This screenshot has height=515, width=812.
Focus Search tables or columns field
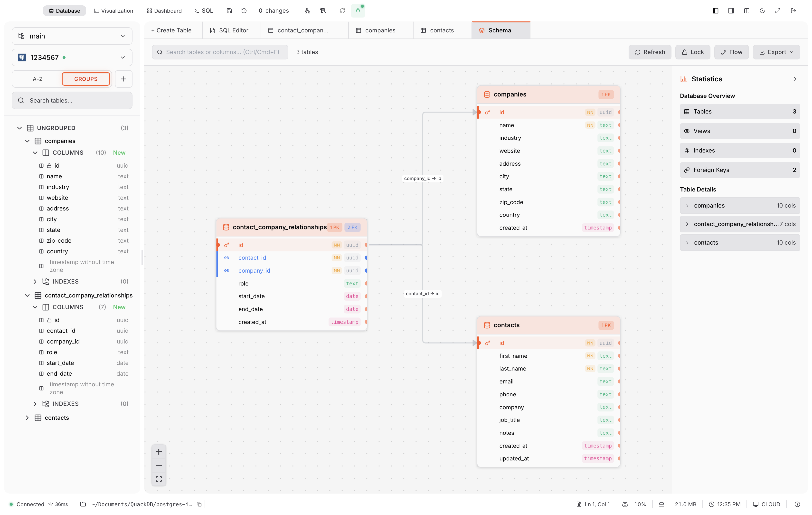(220, 52)
